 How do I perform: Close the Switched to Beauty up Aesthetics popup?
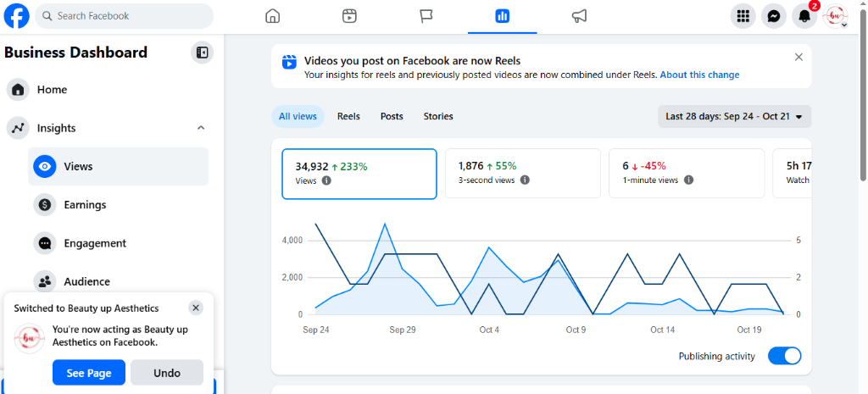click(195, 308)
